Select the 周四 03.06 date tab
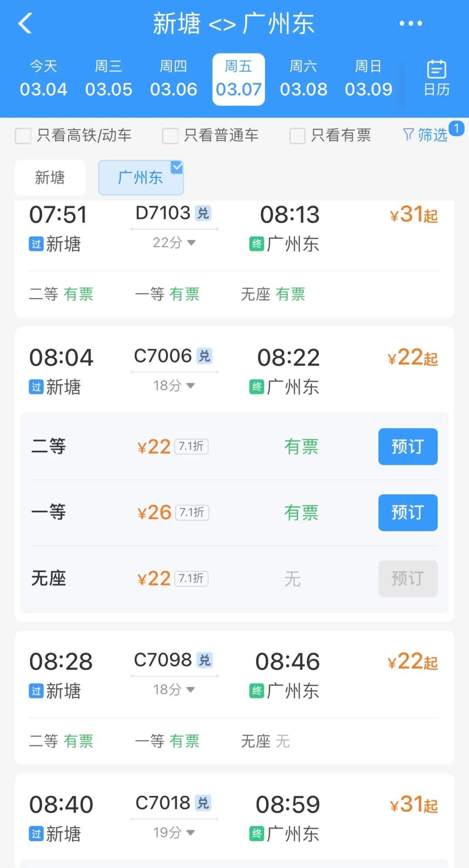469x868 pixels. (173, 79)
